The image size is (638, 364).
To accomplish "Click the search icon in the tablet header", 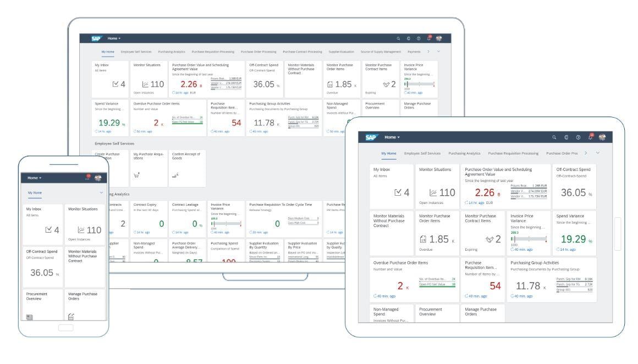I will pyautogui.click(x=554, y=137).
